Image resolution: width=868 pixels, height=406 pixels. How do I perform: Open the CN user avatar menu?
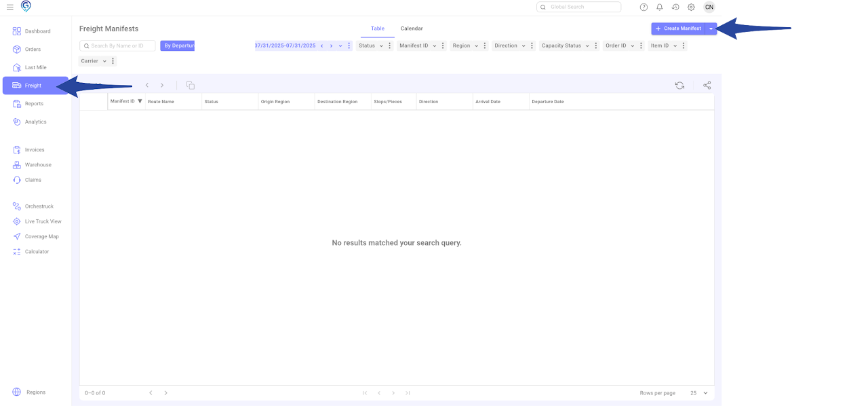click(x=709, y=7)
